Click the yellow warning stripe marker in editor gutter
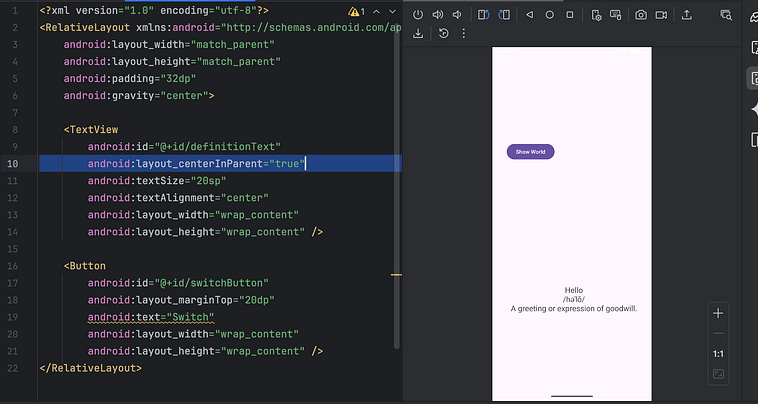Image resolution: width=758 pixels, height=404 pixels. [396, 274]
